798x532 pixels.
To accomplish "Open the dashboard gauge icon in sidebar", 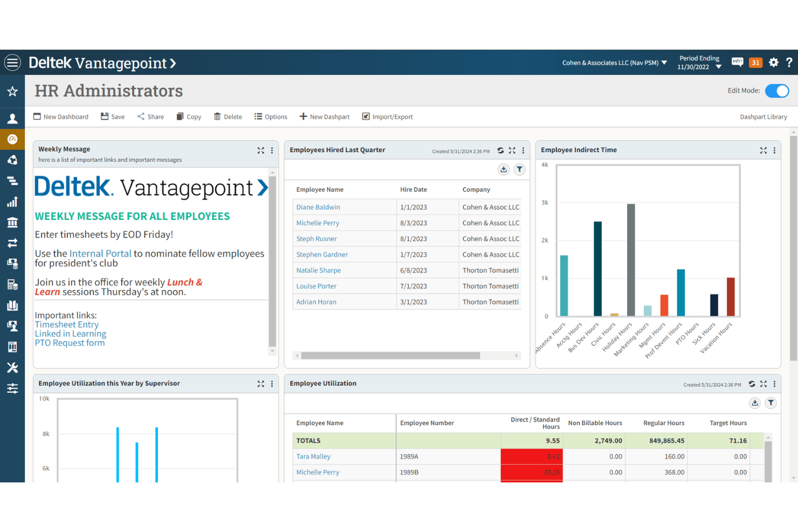I will point(12,139).
